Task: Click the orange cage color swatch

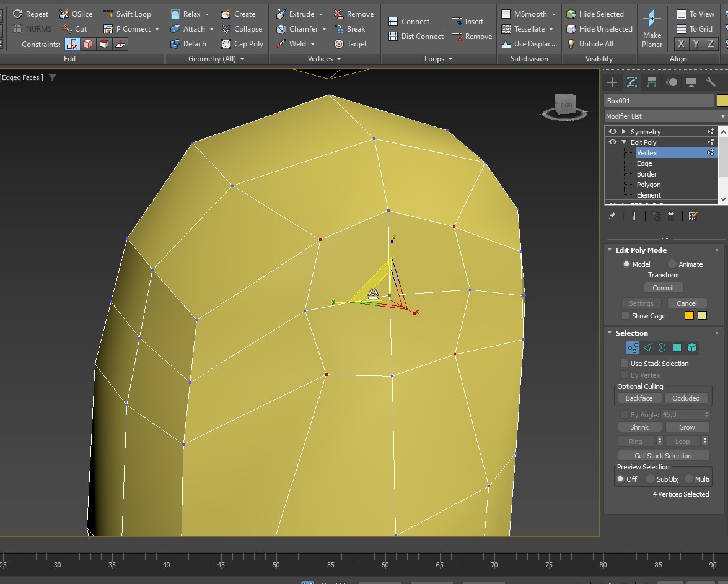Action: [x=689, y=316]
